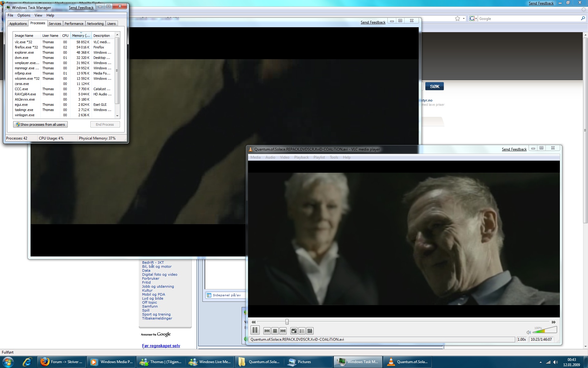Open VLC Tools menu
Image resolution: width=588 pixels, height=368 pixels.
[x=334, y=157]
